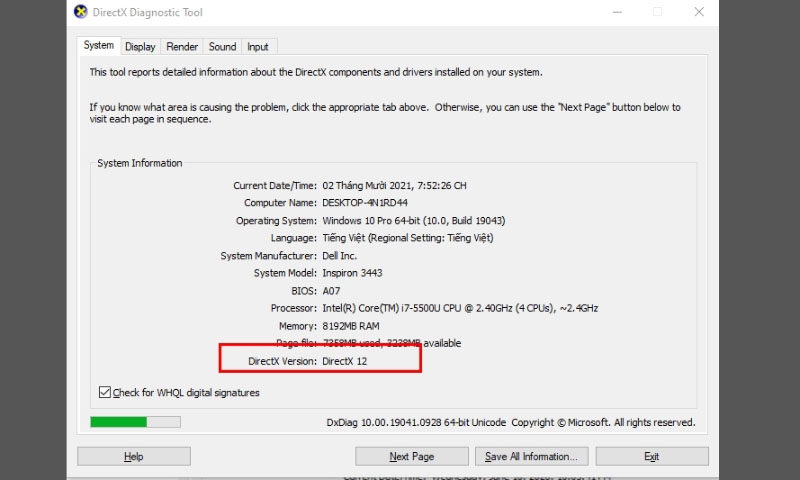
Task: Switch to the Sound tab
Action: coord(222,47)
